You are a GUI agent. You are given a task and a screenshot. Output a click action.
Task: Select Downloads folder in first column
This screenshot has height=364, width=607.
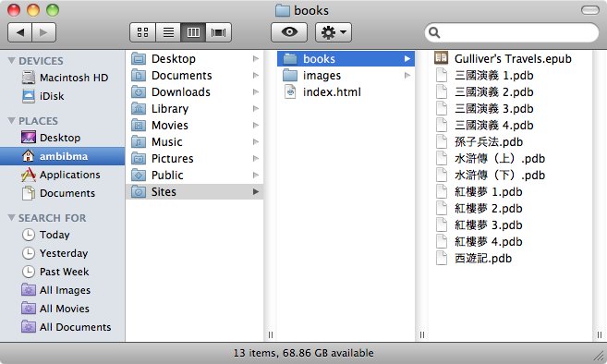point(195,92)
